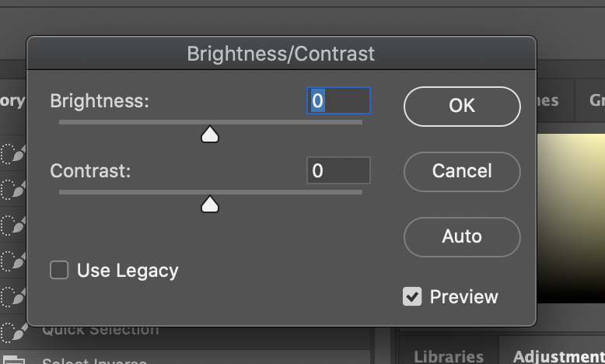The height and width of the screenshot is (364, 605).
Task: Click the third quick selection history icon
Action: 13,225
